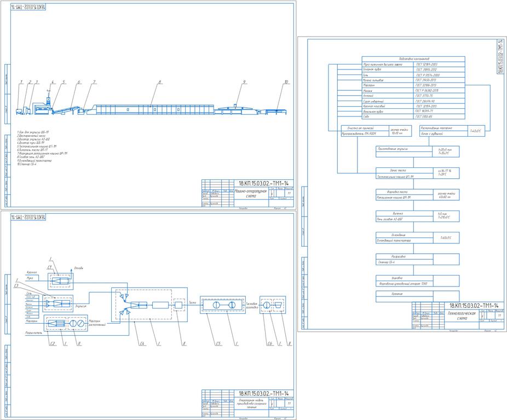Click callout number 10 above the stacker
The width and height of the screenshot is (507, 420).
(286, 82)
